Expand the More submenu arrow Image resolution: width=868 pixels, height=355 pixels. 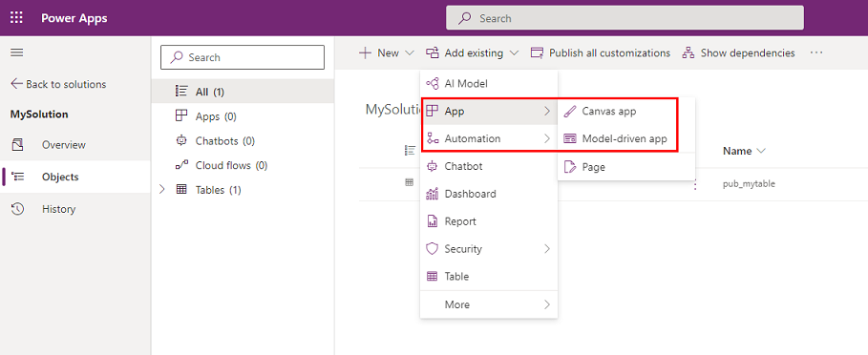coord(547,304)
